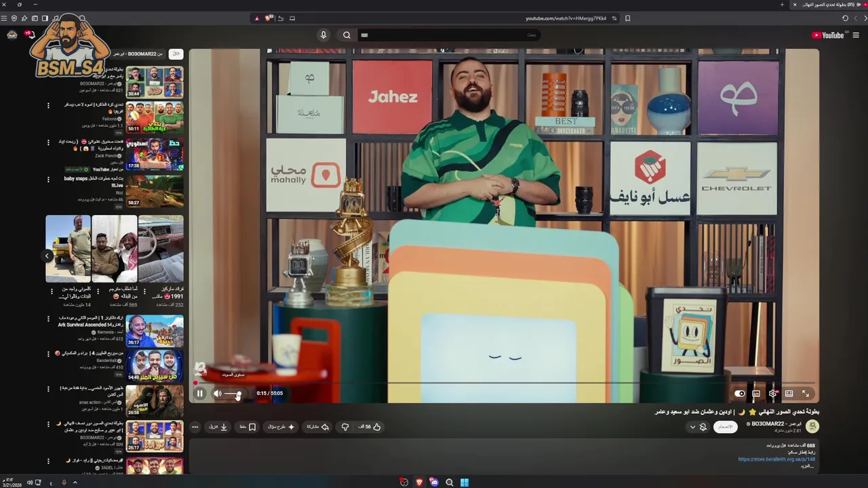Toggle the browser sidebar panel icon
868x488 pixels.
pyautogui.click(x=45, y=18)
